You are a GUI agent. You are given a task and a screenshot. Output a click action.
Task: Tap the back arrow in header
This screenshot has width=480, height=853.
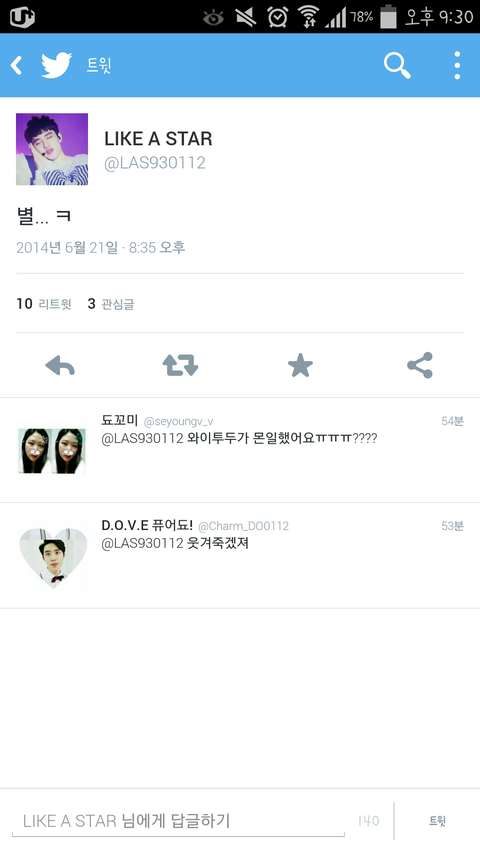(16, 65)
